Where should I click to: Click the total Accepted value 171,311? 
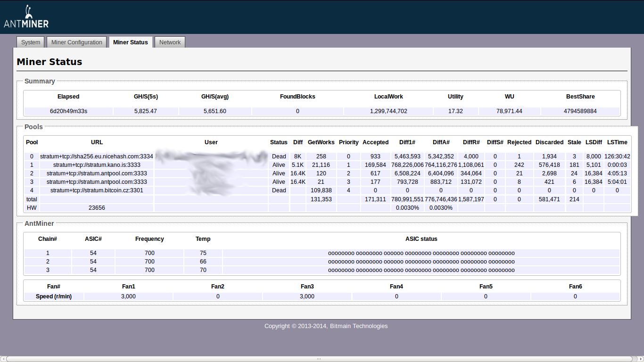pyautogui.click(x=375, y=199)
